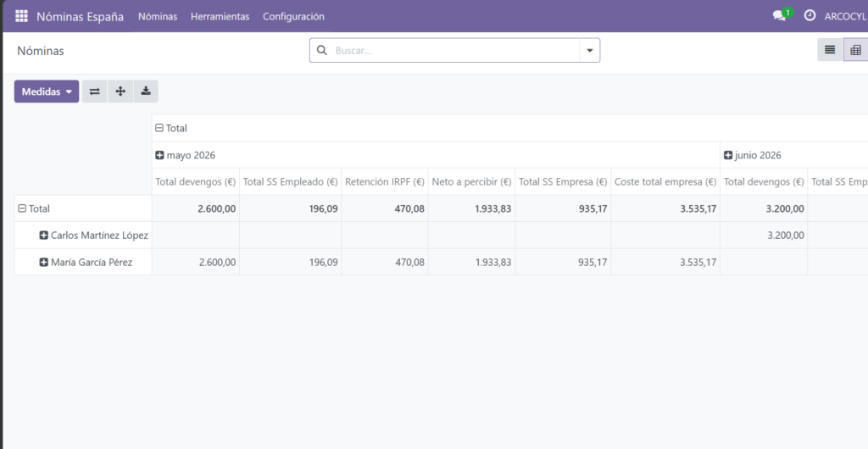Click Total row cell 196,09
Image resolution: width=868 pixels, height=449 pixels.
(290, 208)
